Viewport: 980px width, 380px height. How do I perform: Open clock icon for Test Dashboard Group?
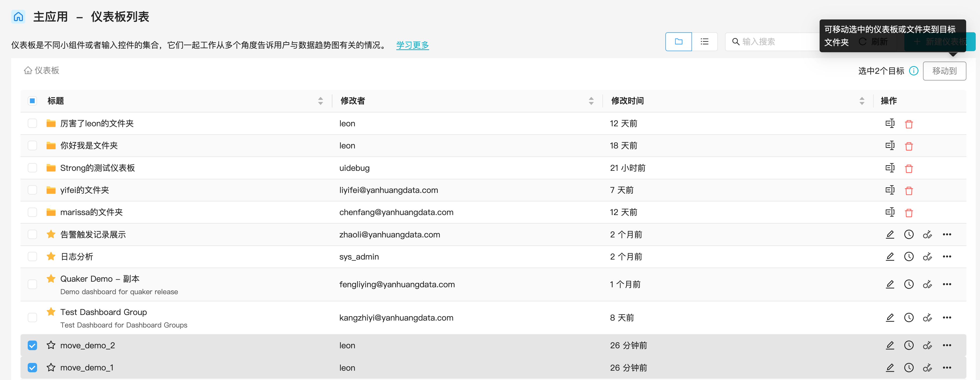[909, 318]
